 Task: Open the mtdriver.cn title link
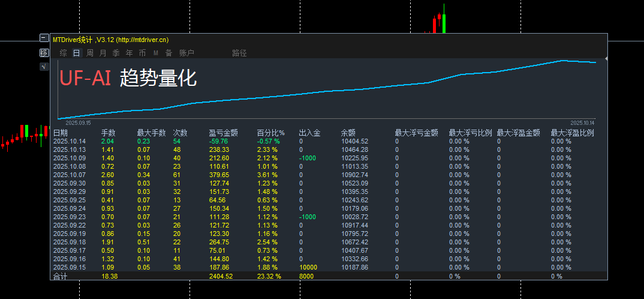click(x=143, y=40)
